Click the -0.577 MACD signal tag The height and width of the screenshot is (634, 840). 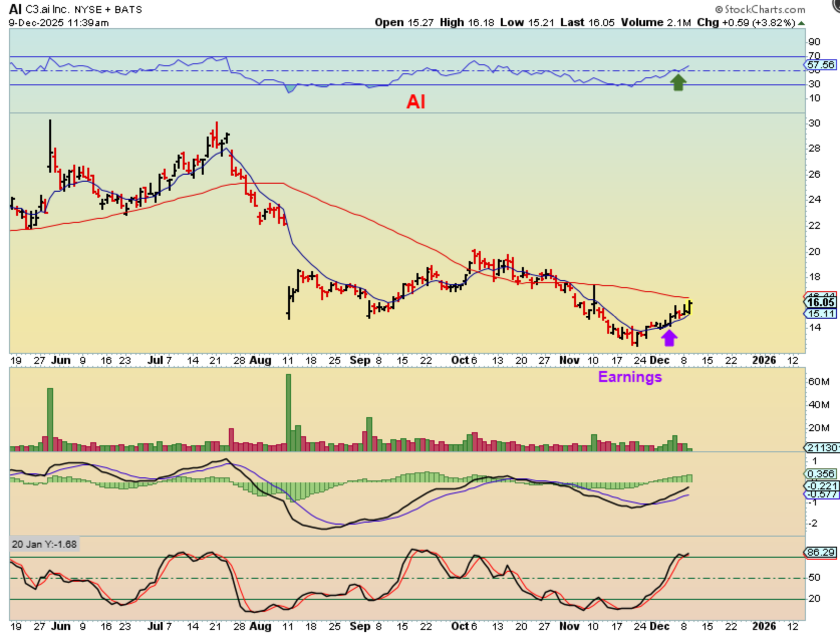click(x=821, y=494)
